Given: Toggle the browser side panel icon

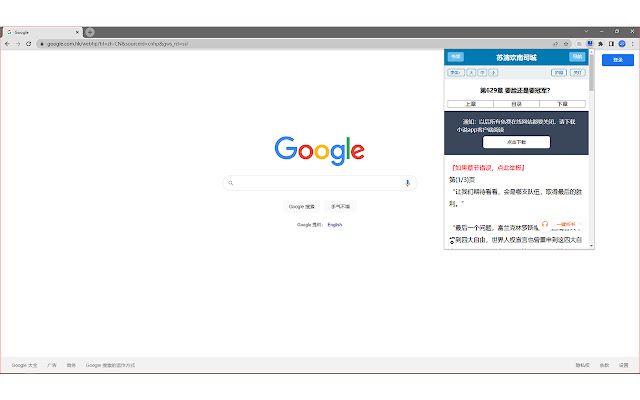Looking at the screenshot, I should pyautogui.click(x=611, y=44).
